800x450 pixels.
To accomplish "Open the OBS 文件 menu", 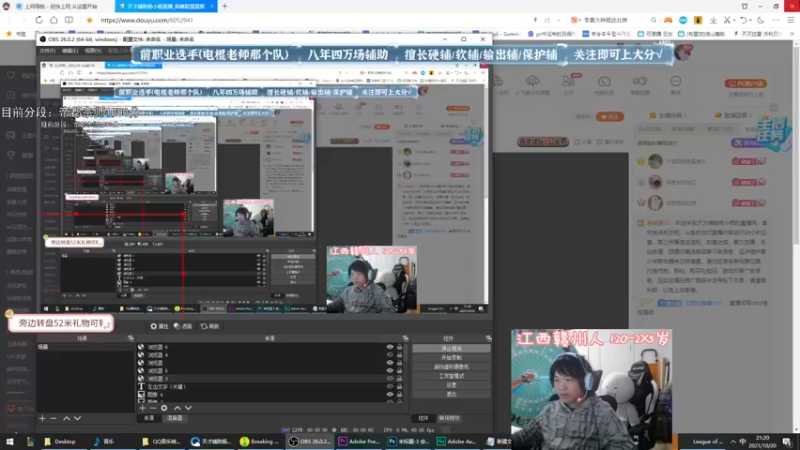I will pyautogui.click(x=47, y=51).
